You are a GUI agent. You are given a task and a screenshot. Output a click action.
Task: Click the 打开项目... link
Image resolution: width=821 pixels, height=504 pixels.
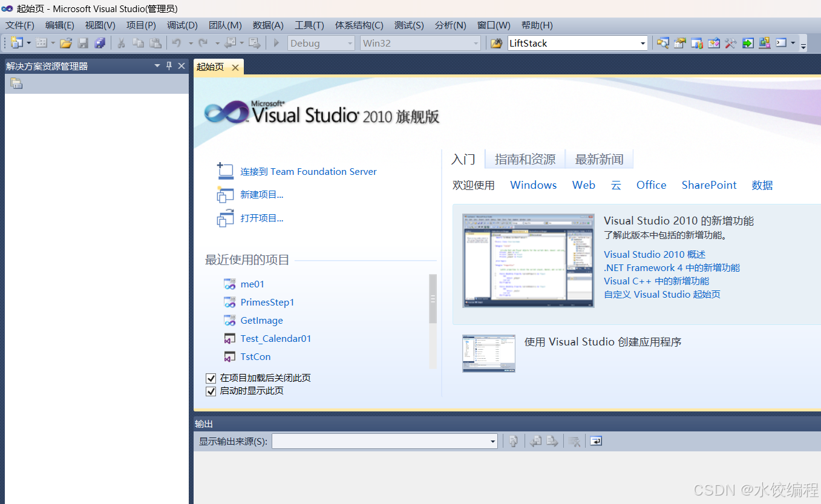click(262, 218)
